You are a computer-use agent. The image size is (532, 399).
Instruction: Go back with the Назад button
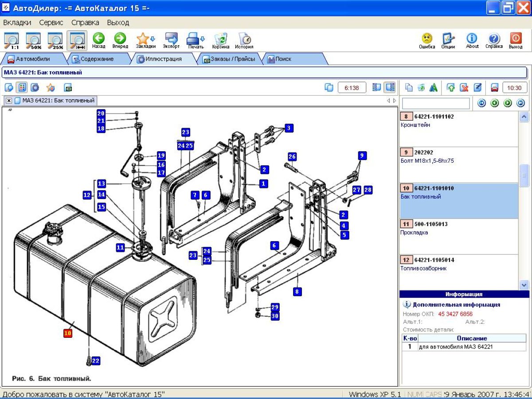[98, 40]
